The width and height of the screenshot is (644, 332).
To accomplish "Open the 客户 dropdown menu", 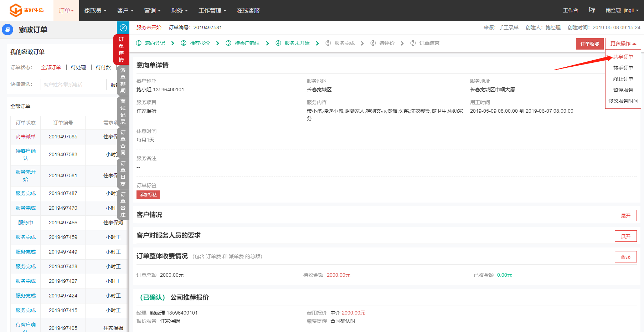I will coord(125,11).
